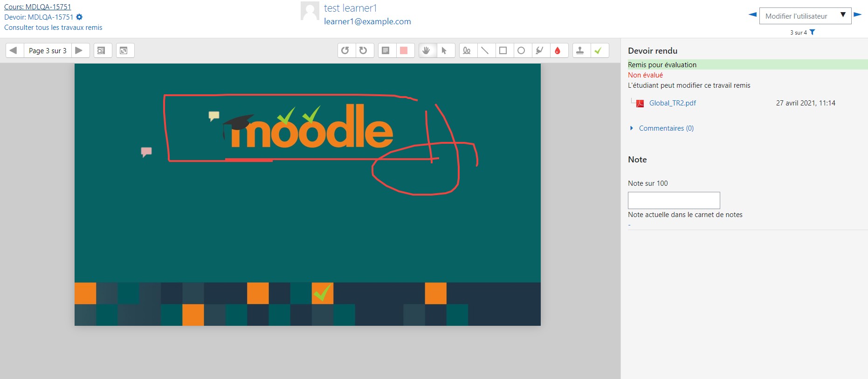
Task: Open the Modifier l'utilisateur dropdown
Action: pyautogui.click(x=805, y=16)
